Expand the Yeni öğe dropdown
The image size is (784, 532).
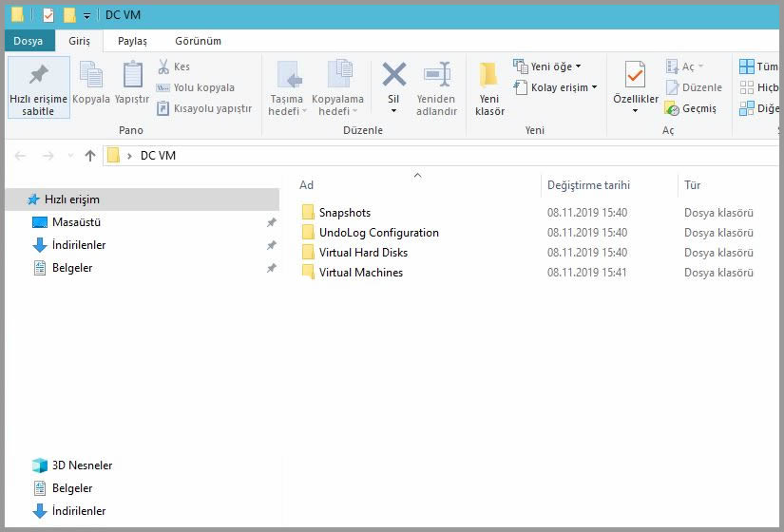click(547, 66)
